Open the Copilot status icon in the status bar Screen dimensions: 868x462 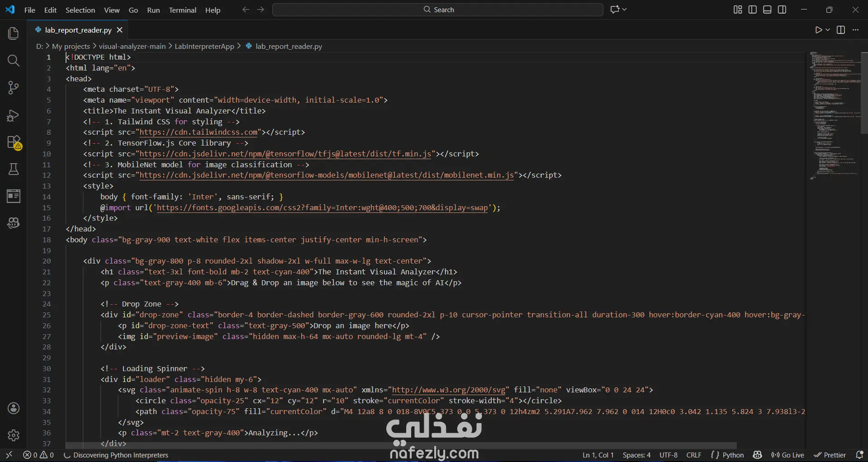[758, 455]
